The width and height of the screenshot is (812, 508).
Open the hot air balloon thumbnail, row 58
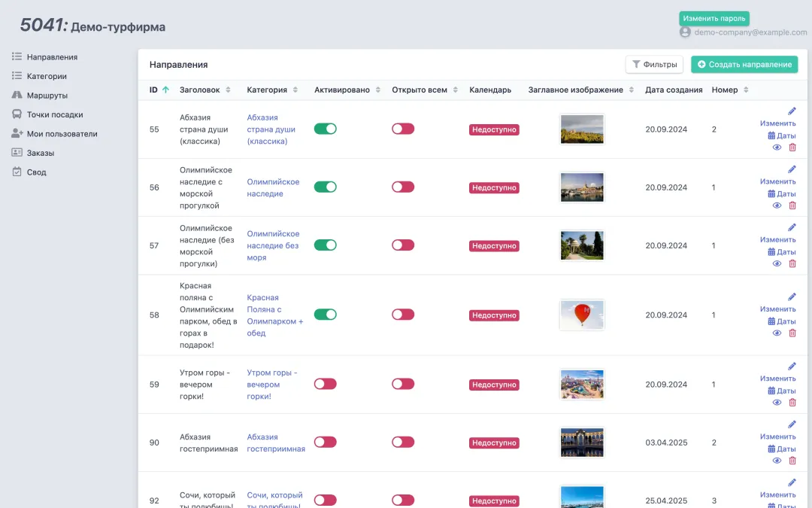[x=582, y=315]
